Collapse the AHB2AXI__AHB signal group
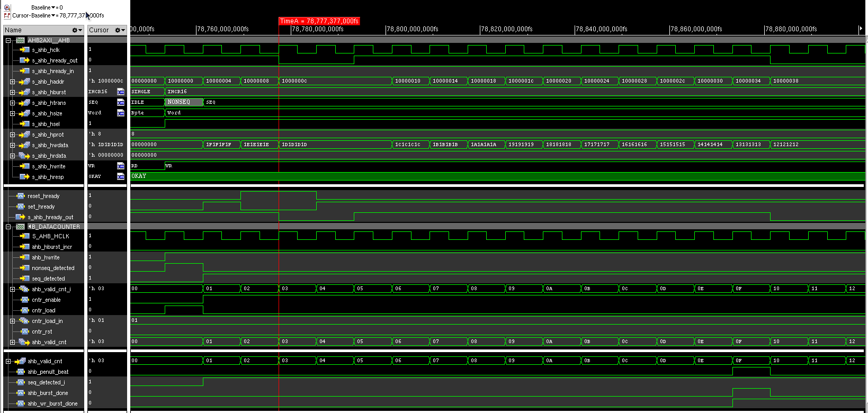This screenshot has width=868, height=413. coord(8,40)
